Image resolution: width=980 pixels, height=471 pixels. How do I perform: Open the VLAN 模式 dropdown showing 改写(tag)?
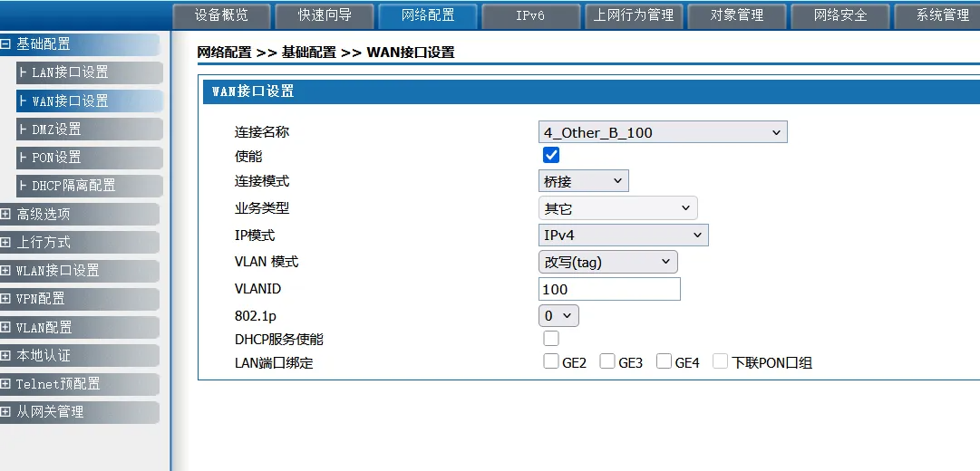(607, 263)
